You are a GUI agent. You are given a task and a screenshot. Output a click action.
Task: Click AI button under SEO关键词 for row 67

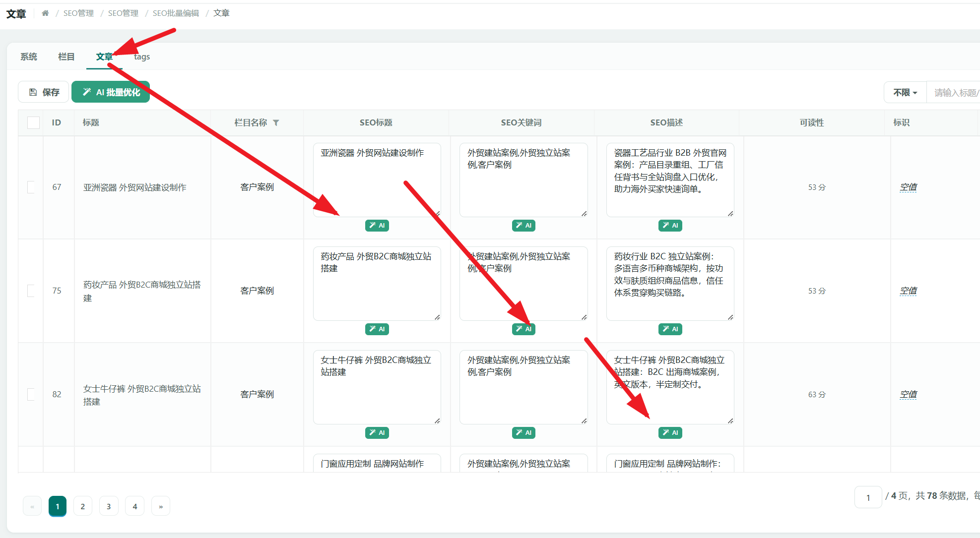click(523, 226)
